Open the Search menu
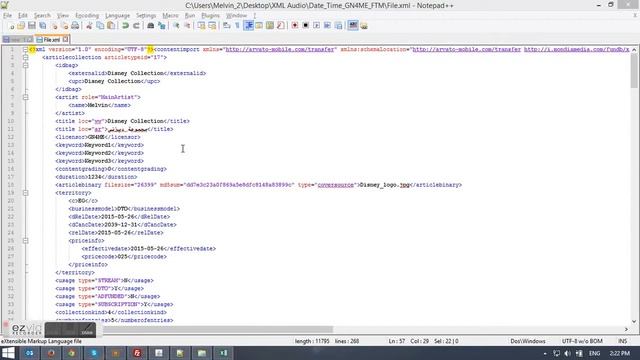 (42, 16)
